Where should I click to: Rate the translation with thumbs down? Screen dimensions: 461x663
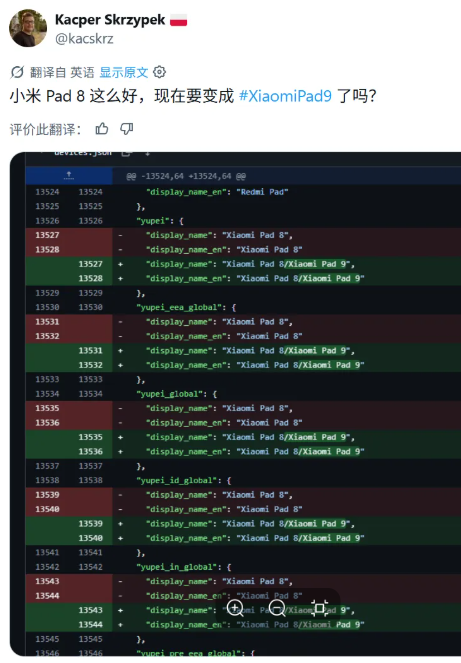tap(126, 129)
